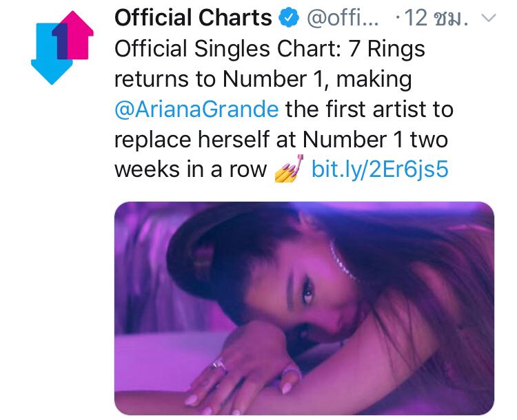517x420 pixels.
Task: Tap the ring on the hand in photo
Action: pos(219,364)
